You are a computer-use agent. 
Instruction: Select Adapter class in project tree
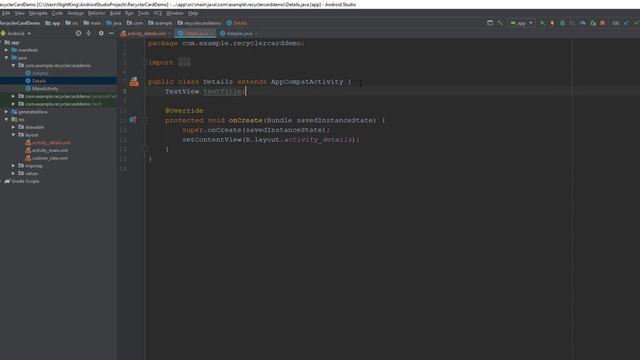click(x=40, y=73)
